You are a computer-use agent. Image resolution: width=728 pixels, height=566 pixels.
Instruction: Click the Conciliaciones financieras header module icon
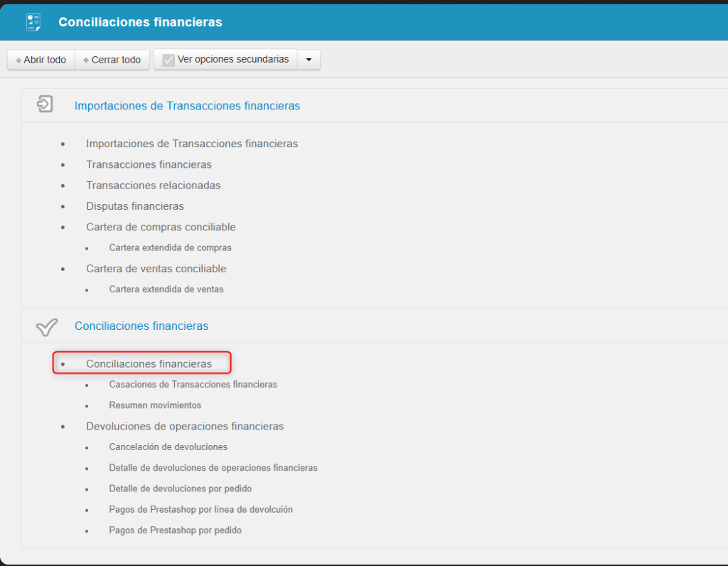pyautogui.click(x=33, y=22)
